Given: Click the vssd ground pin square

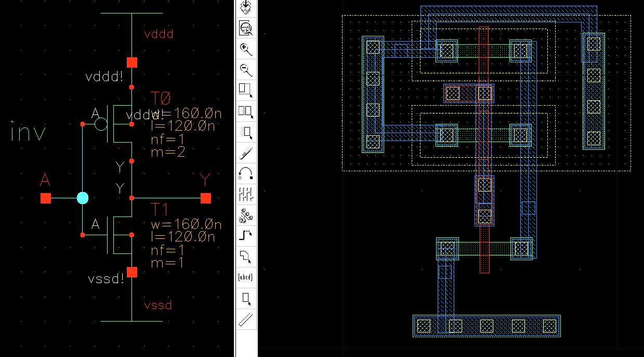Looking at the screenshot, I should (x=132, y=272).
